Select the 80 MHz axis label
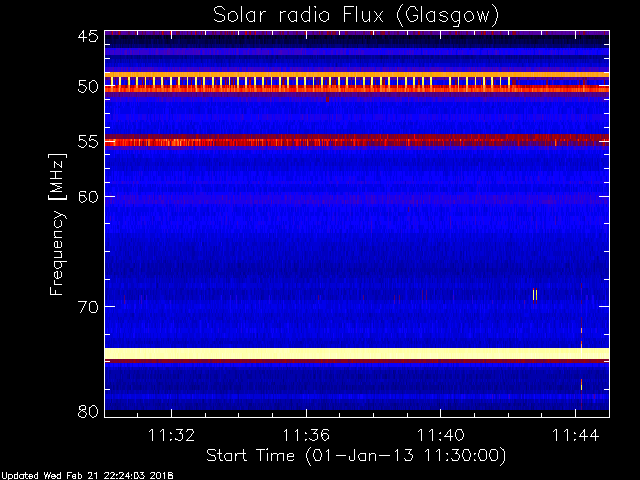 tap(88, 411)
